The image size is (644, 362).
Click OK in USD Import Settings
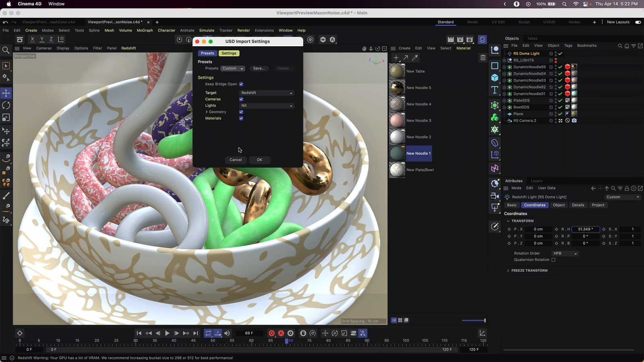pos(260,160)
